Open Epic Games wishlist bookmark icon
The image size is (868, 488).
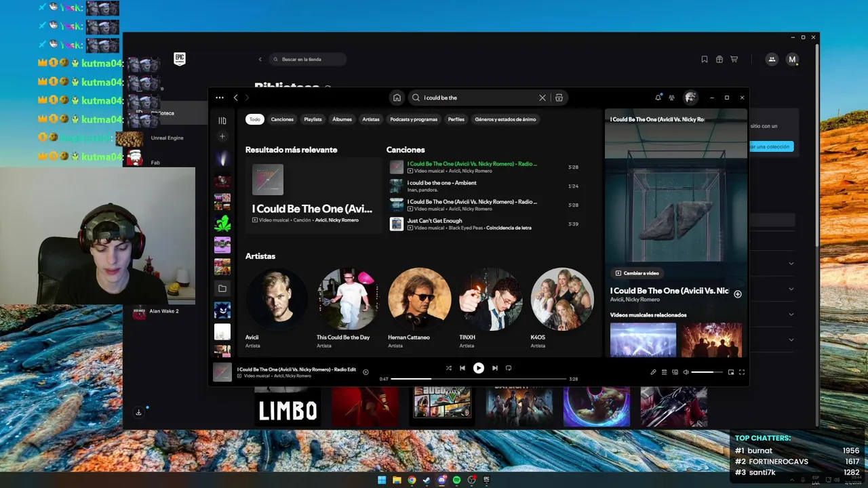705,59
